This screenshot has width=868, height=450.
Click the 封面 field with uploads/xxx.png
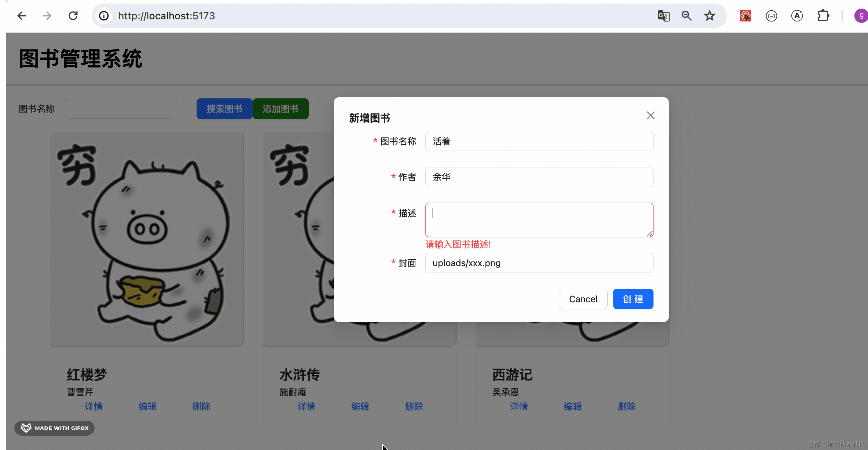point(539,263)
